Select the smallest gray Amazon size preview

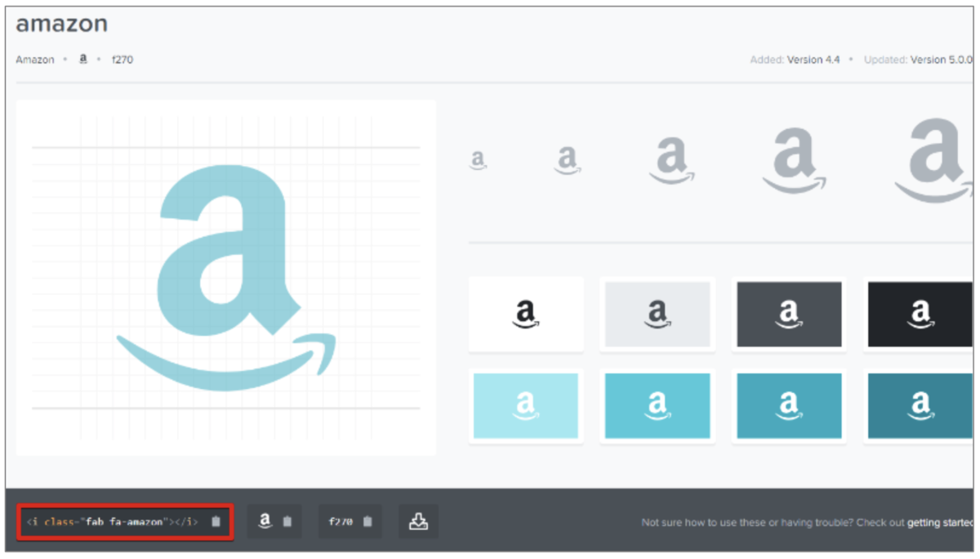[479, 159]
